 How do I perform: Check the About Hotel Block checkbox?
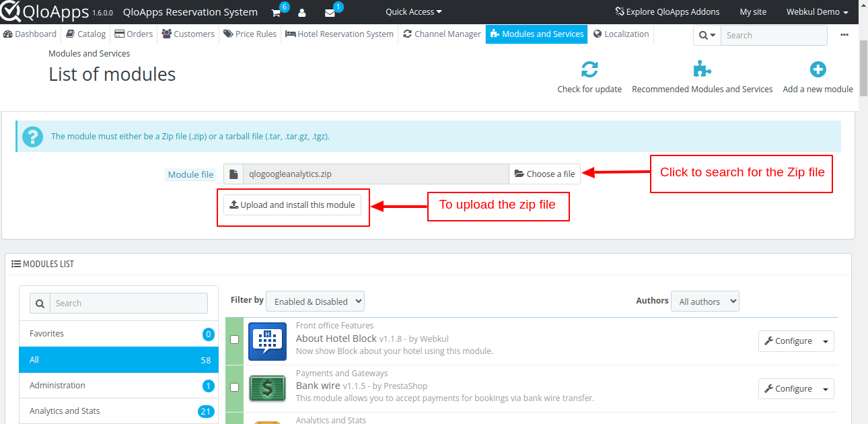(x=235, y=340)
